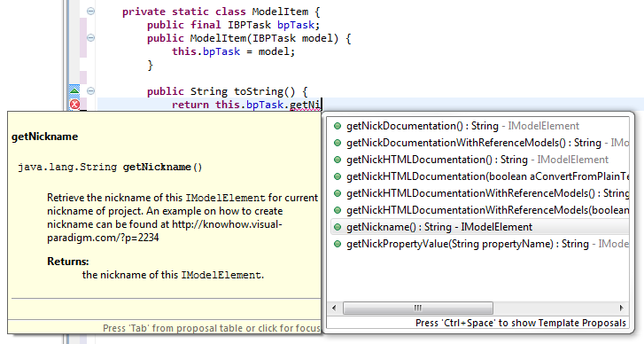
Task: Click the knowhow.visual-paradigm.com URL in Javadoc
Action: [165, 231]
